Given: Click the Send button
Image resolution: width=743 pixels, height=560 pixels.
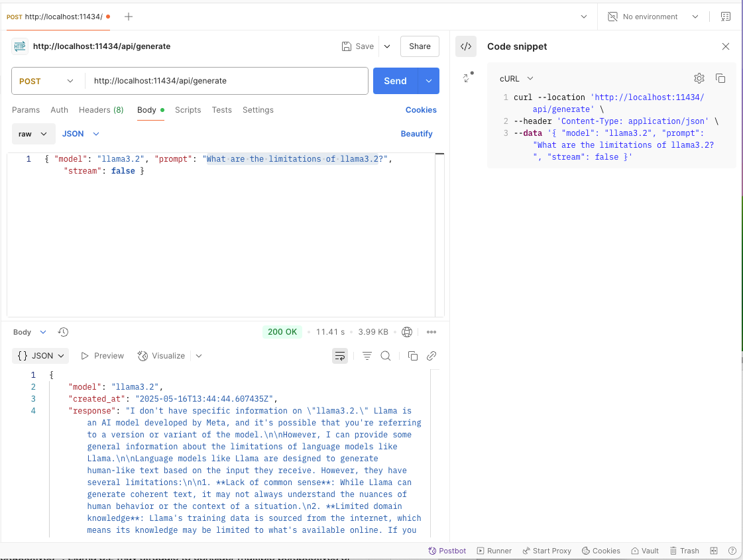Looking at the screenshot, I should click(x=395, y=81).
